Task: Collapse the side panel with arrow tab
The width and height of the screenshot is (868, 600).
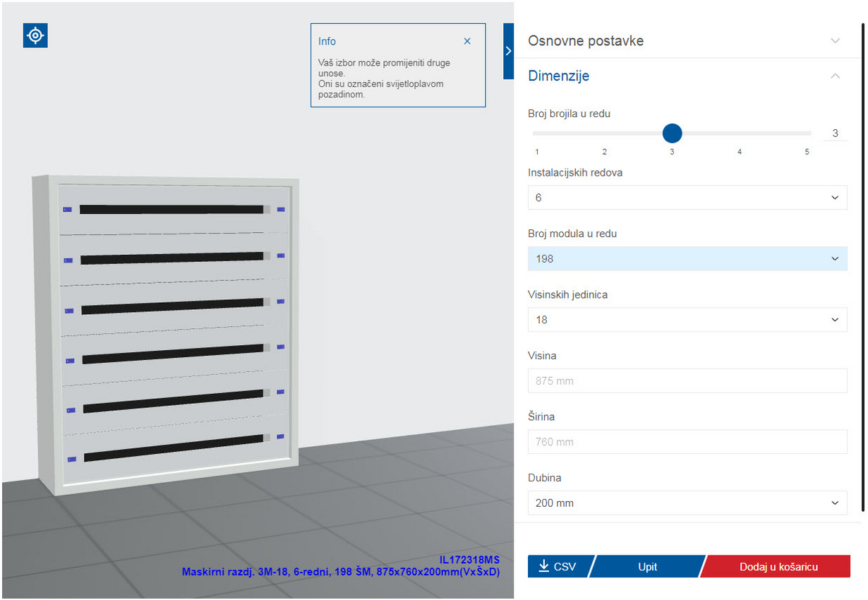Action: point(508,51)
